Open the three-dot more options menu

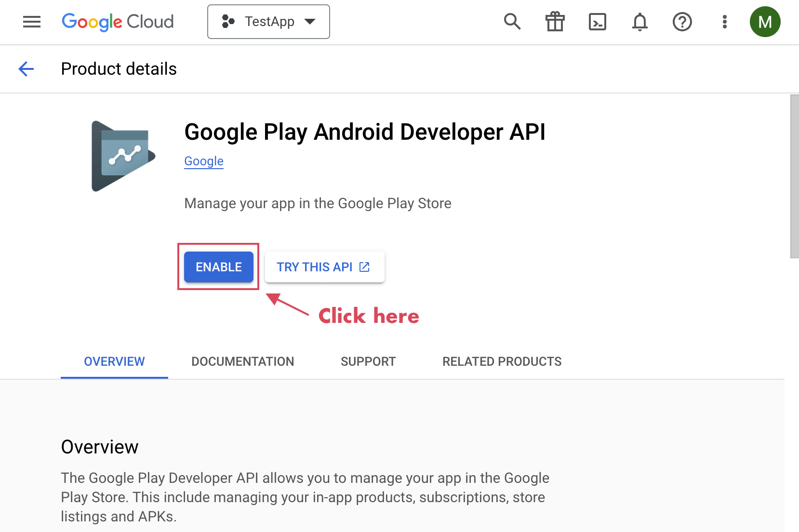(724, 22)
